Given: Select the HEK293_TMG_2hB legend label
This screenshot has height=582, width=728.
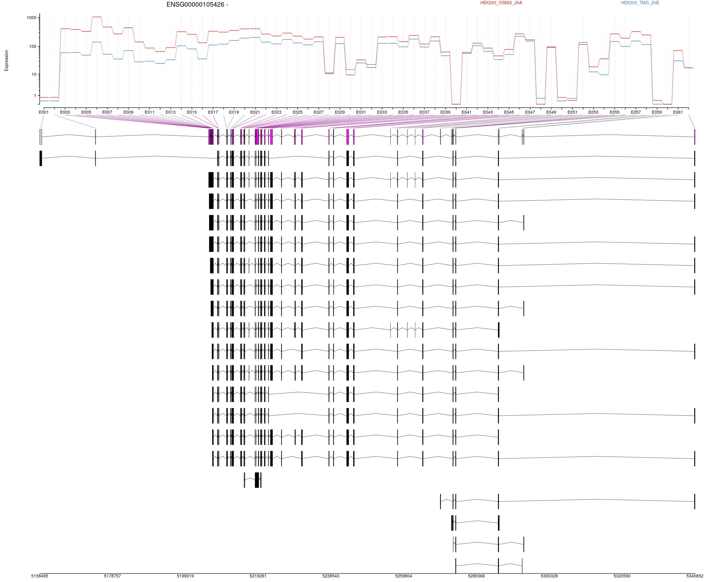Looking at the screenshot, I should point(640,3).
